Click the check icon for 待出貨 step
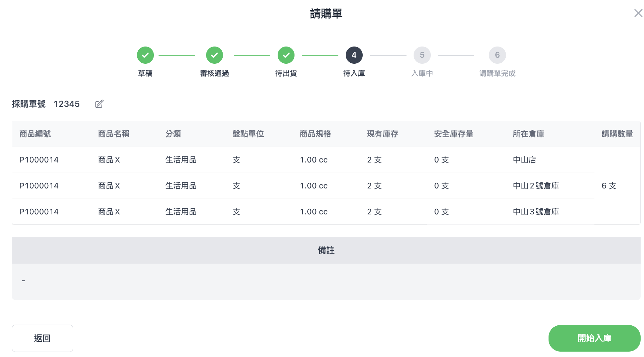644x357 pixels. (286, 55)
